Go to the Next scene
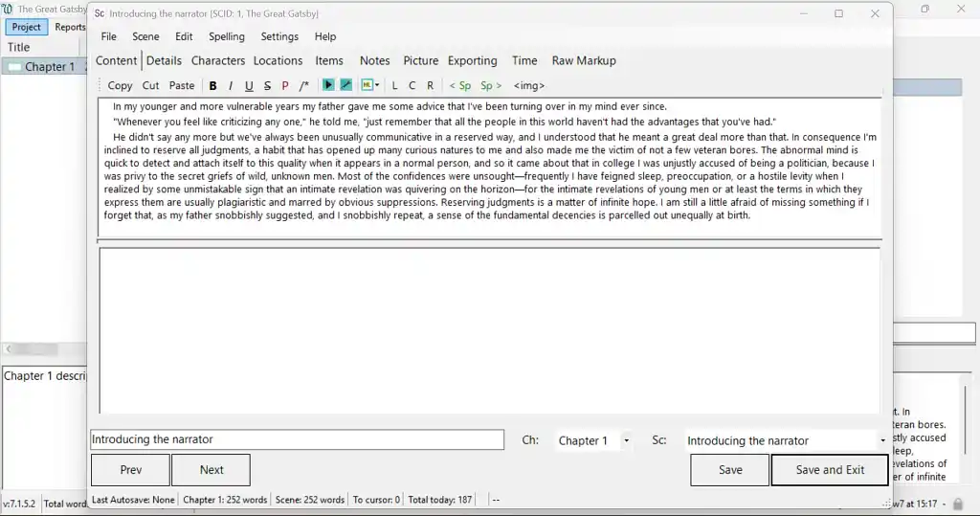Image resolution: width=980 pixels, height=516 pixels. [x=212, y=470]
